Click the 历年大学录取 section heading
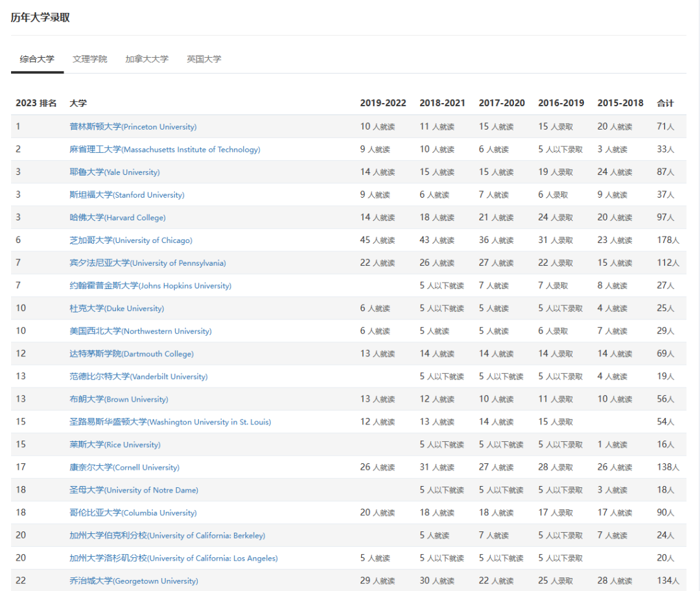Viewport: 700px width, 591px height. 40,17
